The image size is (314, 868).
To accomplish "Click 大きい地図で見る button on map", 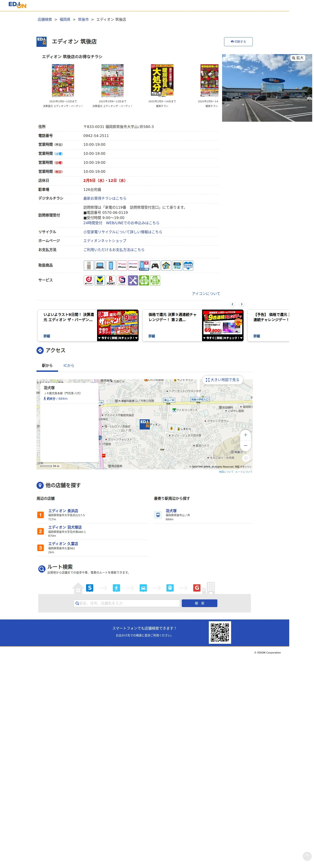I will [222, 380].
